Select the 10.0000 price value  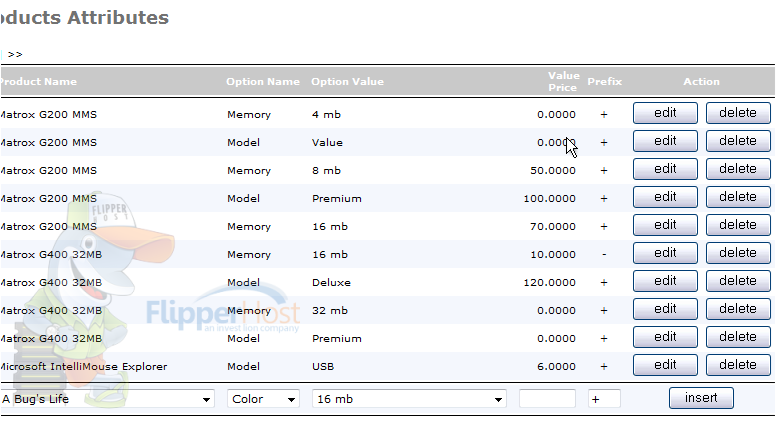tap(553, 255)
